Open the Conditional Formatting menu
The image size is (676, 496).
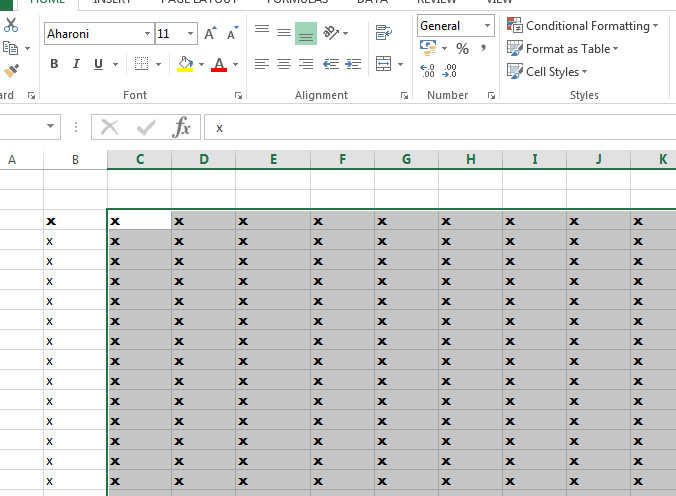pyautogui.click(x=582, y=26)
